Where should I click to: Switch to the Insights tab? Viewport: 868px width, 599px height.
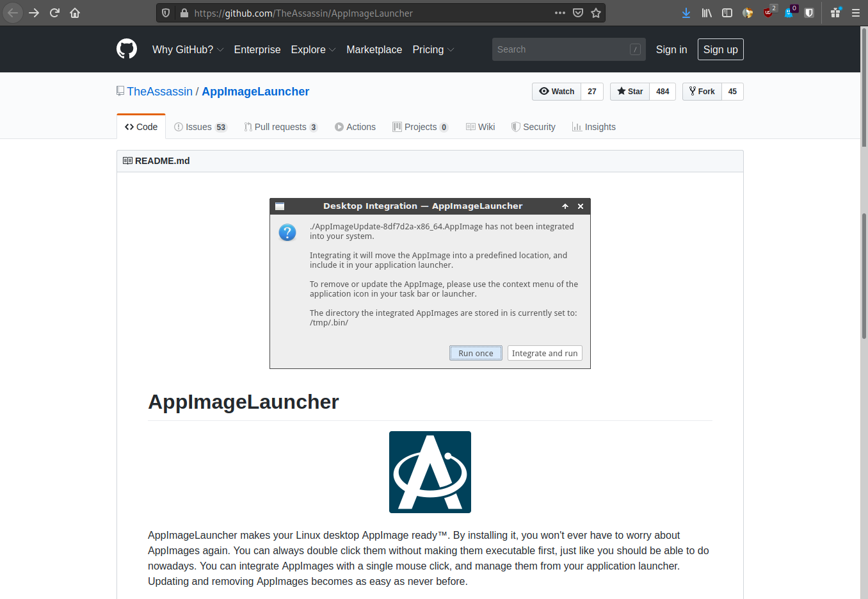pyautogui.click(x=594, y=127)
